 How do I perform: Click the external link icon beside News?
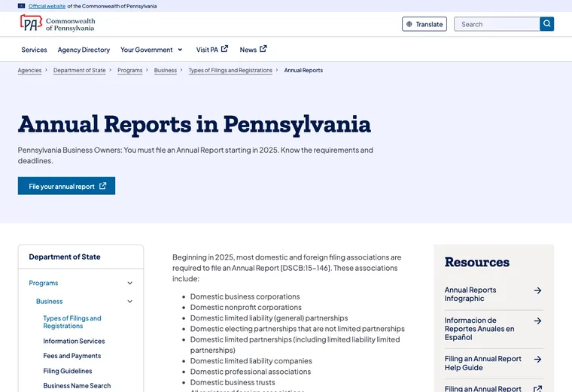(263, 49)
